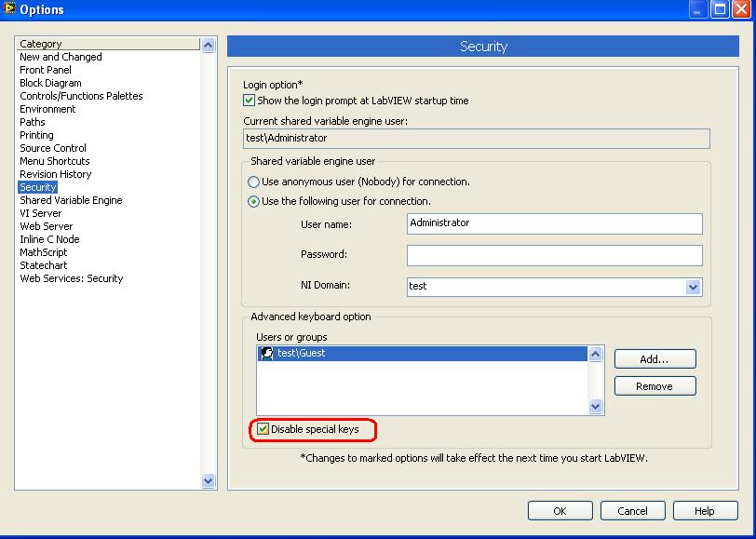Screen dimensions: 756x539
Task: Open the Web Server category
Action: (x=47, y=226)
